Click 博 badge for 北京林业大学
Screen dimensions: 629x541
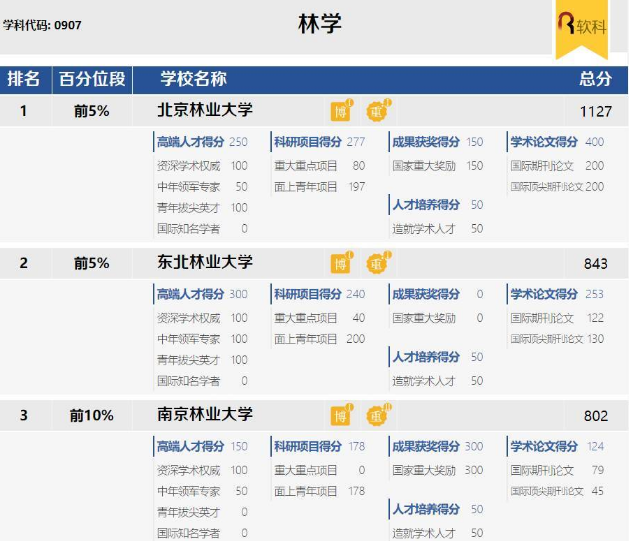[341, 110]
